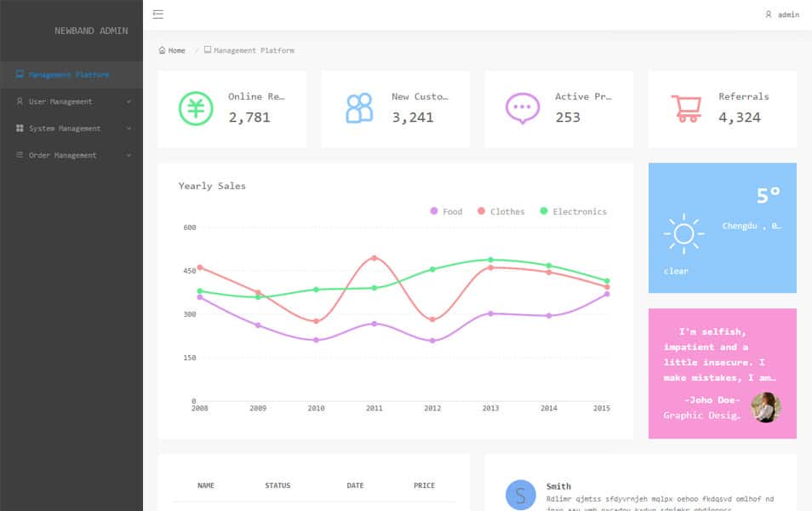Hide the Electronics series via legend
Image resolution: width=812 pixels, height=511 pixels.
click(x=573, y=211)
